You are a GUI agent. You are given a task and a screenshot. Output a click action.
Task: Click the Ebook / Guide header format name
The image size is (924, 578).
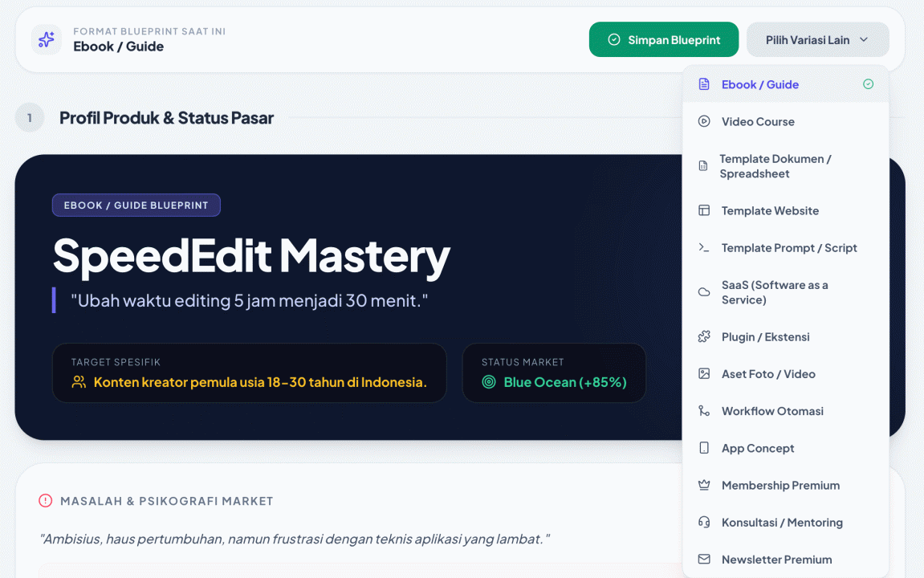[x=119, y=47]
